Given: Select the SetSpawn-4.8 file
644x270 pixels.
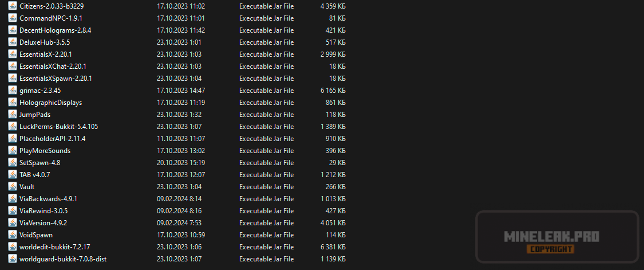Looking at the screenshot, I should pos(39,162).
